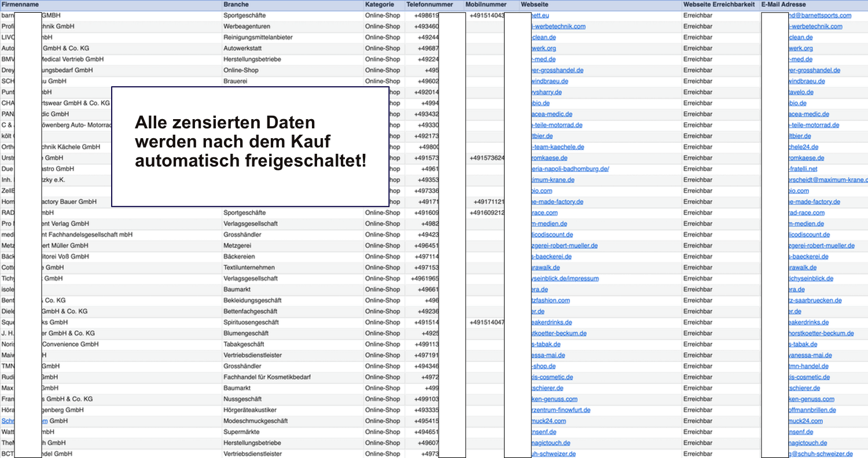Viewport: 868px width, 458px height.
Task: Select the mobile number +491609212 cell
Action: coord(487,213)
